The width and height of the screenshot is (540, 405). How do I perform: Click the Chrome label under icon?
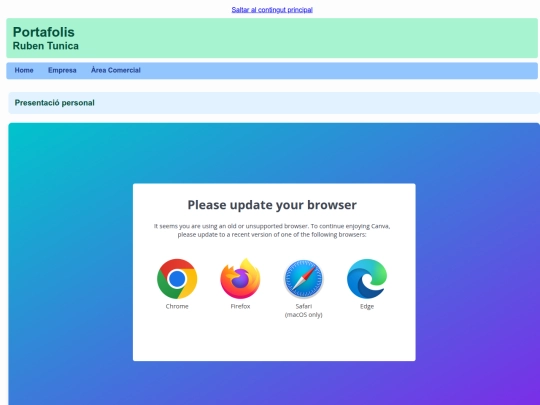tap(177, 306)
